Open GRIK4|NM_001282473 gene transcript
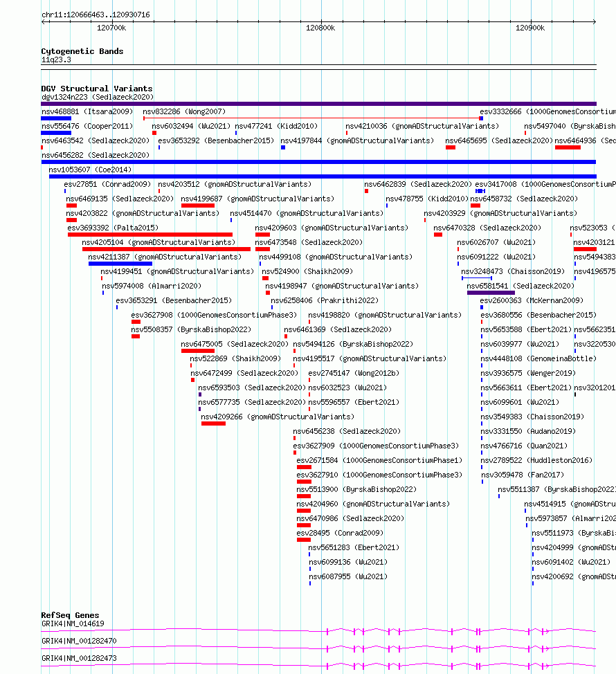The image size is (616, 674). [79, 658]
